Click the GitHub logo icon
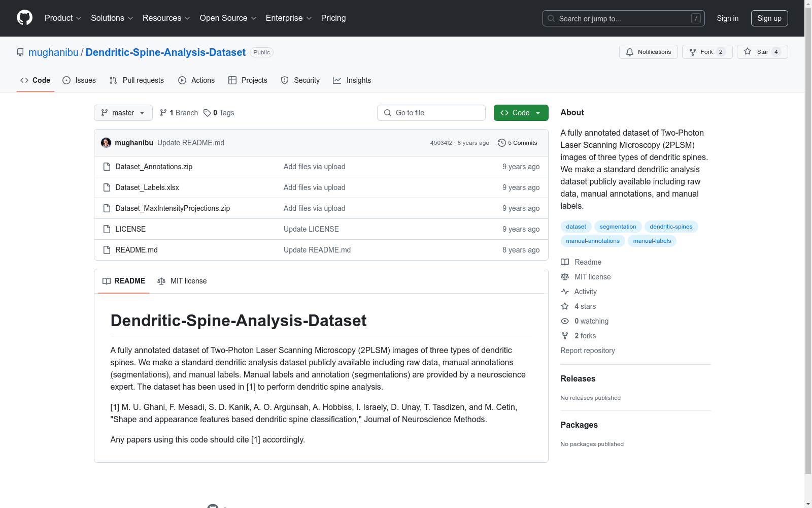812x508 pixels. (24, 18)
